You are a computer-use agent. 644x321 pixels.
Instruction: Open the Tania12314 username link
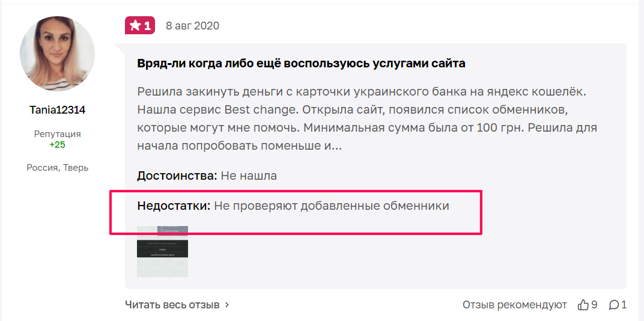pyautogui.click(x=57, y=110)
